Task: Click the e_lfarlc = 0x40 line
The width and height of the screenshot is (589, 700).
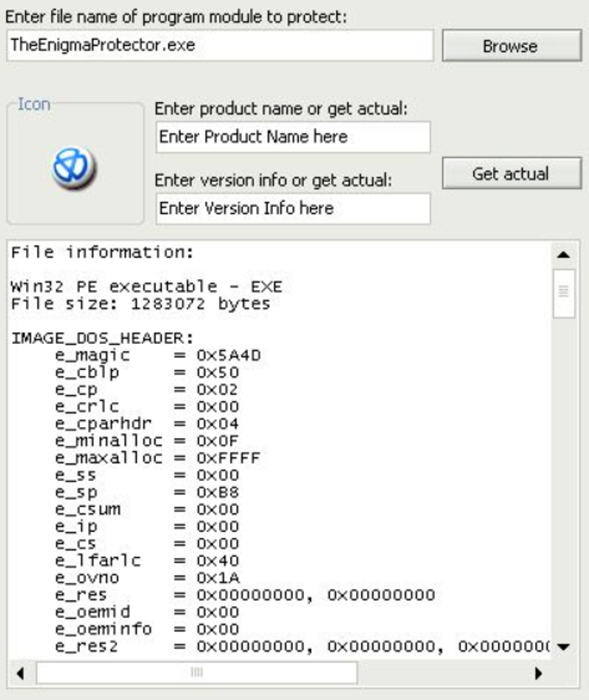Action: click(146, 561)
